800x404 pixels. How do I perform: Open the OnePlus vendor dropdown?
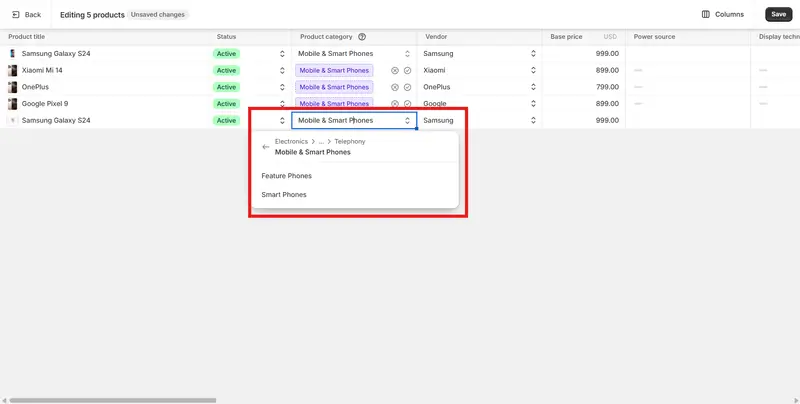coord(533,87)
